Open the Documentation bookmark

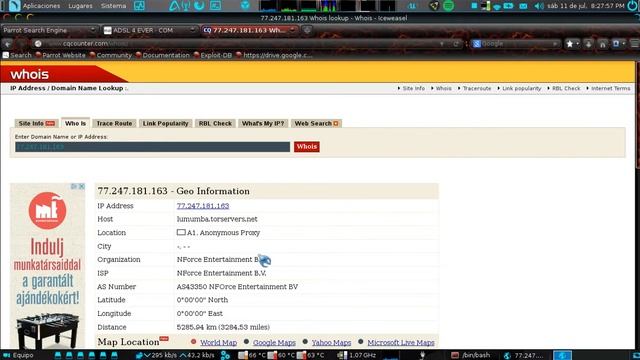(x=162, y=55)
